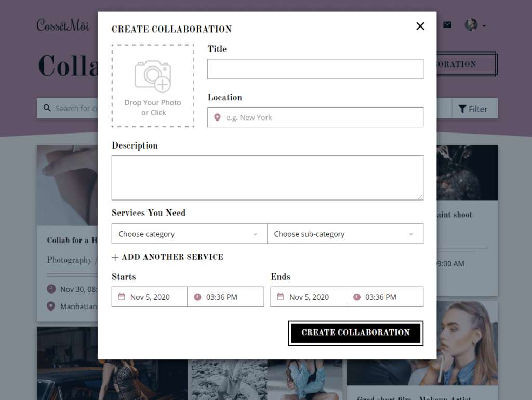Viewport: 532px width, 400px height.
Task: Focus the Description text area
Action: coord(268,178)
